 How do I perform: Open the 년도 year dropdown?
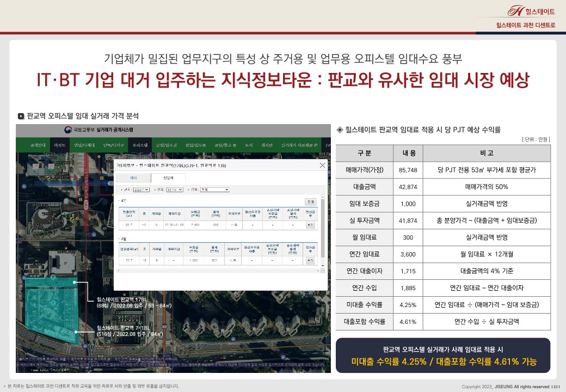pos(140,189)
